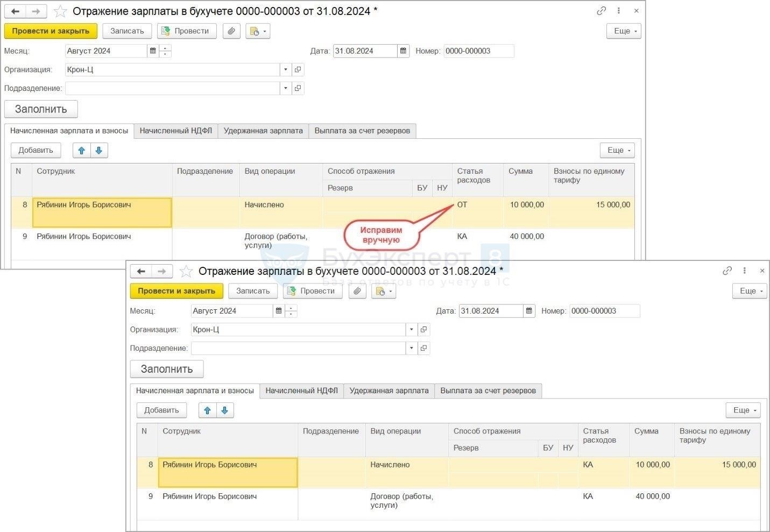Open Дата calendar picker in bottom window
The width and height of the screenshot is (770, 532).
tap(529, 311)
